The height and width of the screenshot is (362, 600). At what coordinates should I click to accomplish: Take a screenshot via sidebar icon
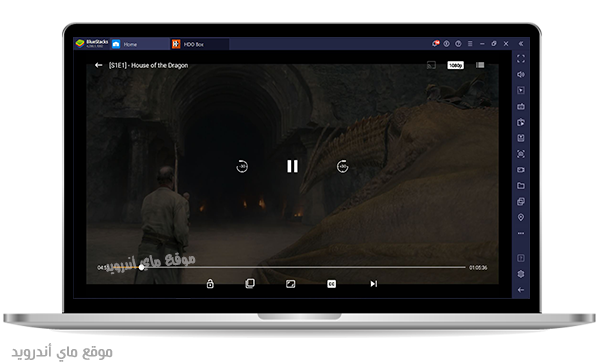521,154
